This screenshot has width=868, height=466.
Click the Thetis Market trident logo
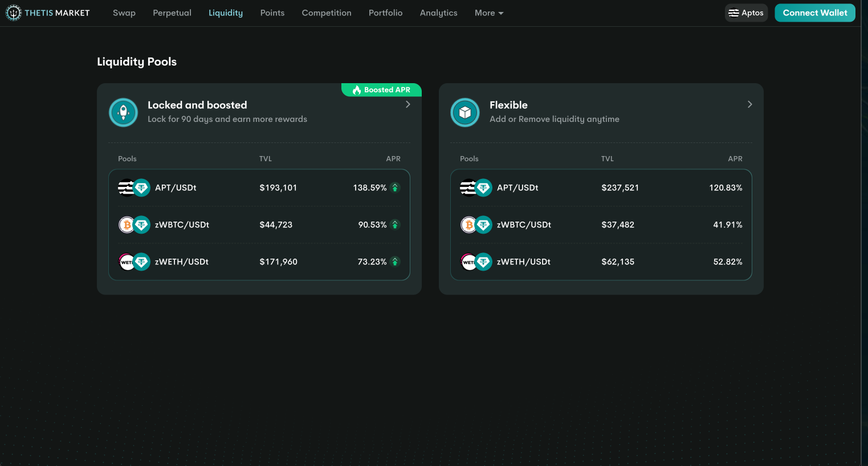coord(13,13)
